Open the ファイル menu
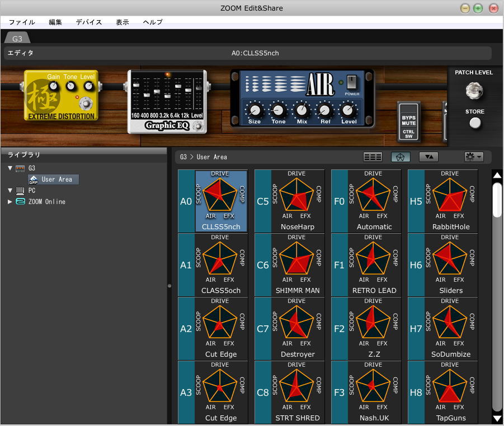 (x=22, y=22)
